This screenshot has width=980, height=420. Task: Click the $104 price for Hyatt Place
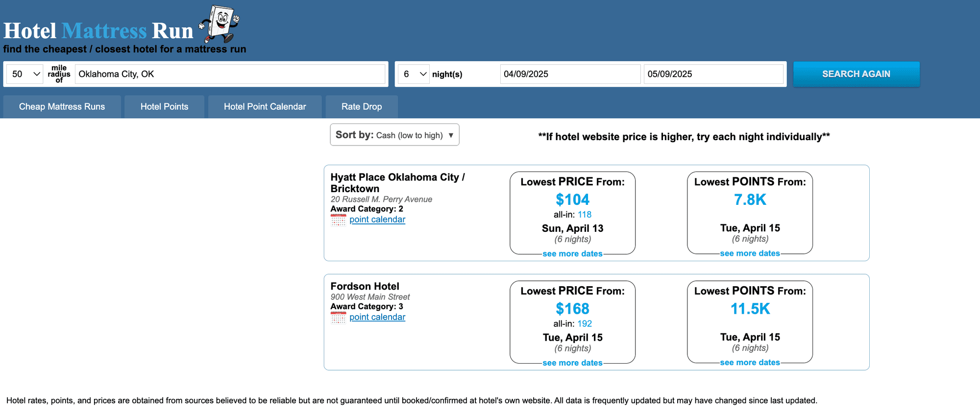pos(572,199)
